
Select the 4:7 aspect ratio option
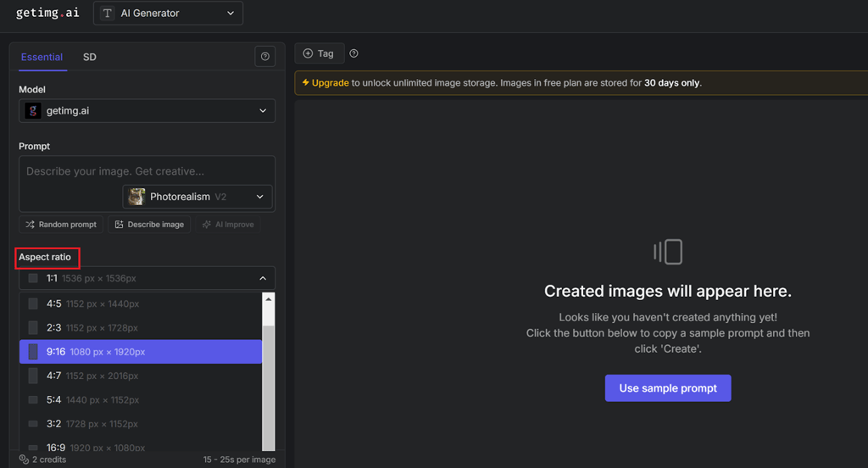point(141,376)
